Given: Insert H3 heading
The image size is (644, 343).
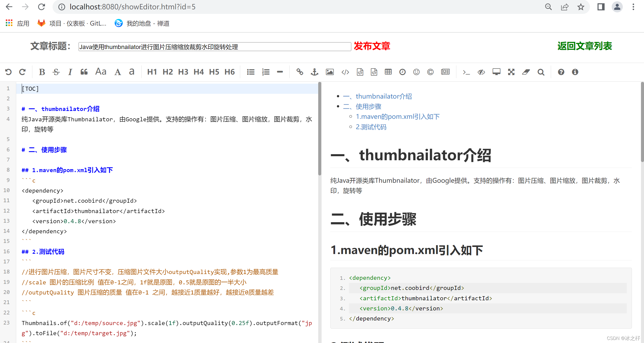Looking at the screenshot, I should tap(183, 72).
